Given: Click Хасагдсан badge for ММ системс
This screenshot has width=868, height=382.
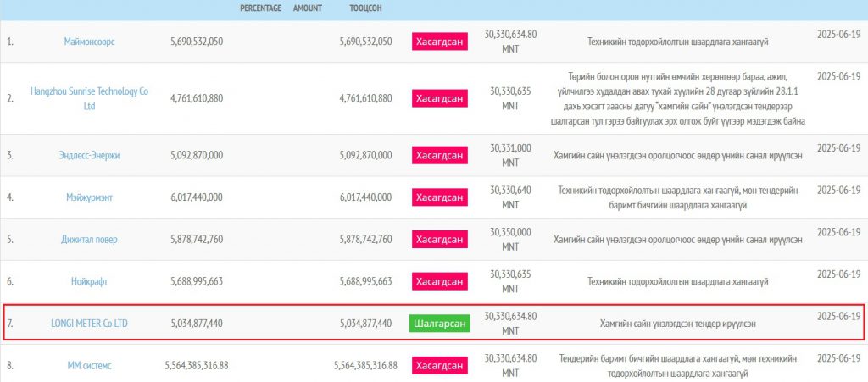Looking at the screenshot, I should 439,365.
